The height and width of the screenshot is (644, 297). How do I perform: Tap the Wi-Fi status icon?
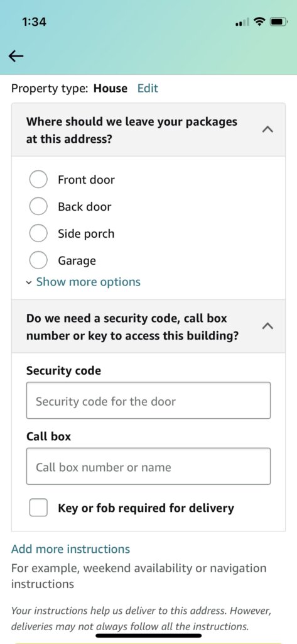pyautogui.click(x=259, y=22)
